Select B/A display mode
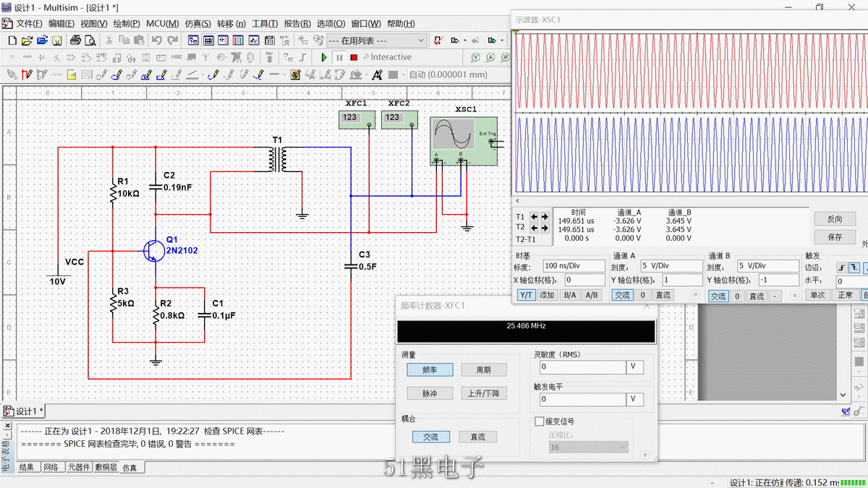Image resolution: width=868 pixels, height=488 pixels. (570, 295)
